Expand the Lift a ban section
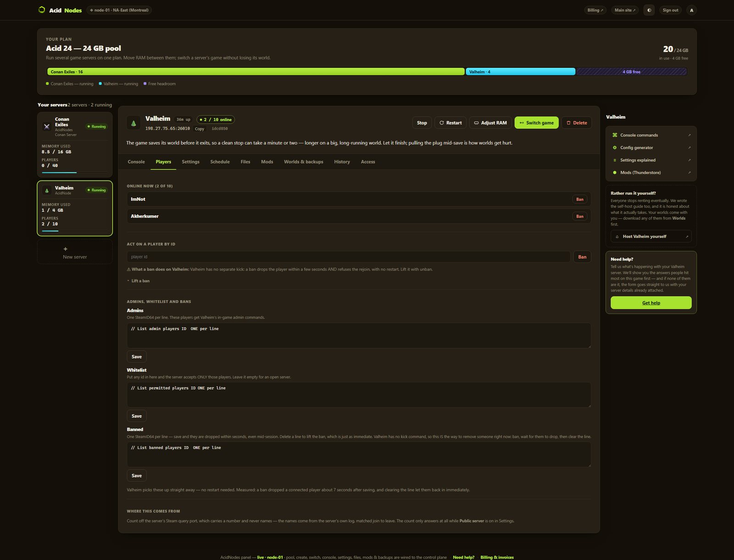The width and height of the screenshot is (734, 560). pos(139,281)
